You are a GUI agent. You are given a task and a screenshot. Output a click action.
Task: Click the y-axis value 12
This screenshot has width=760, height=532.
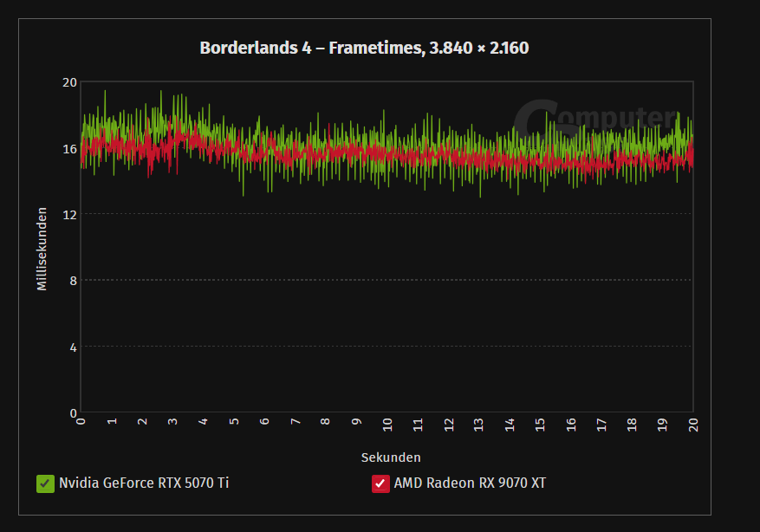[70, 215]
